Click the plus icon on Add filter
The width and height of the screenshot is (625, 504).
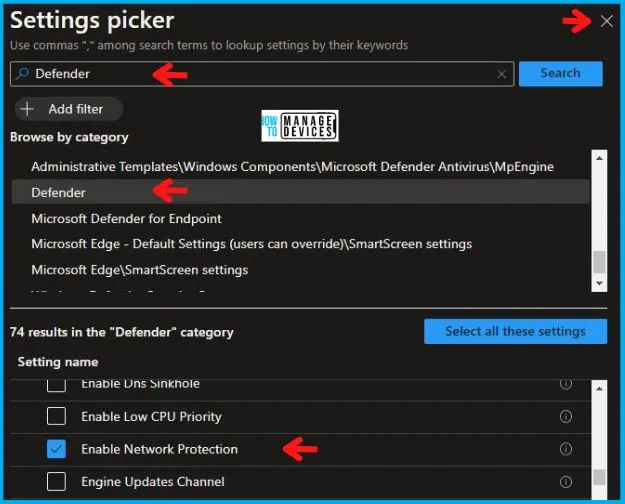point(27,109)
